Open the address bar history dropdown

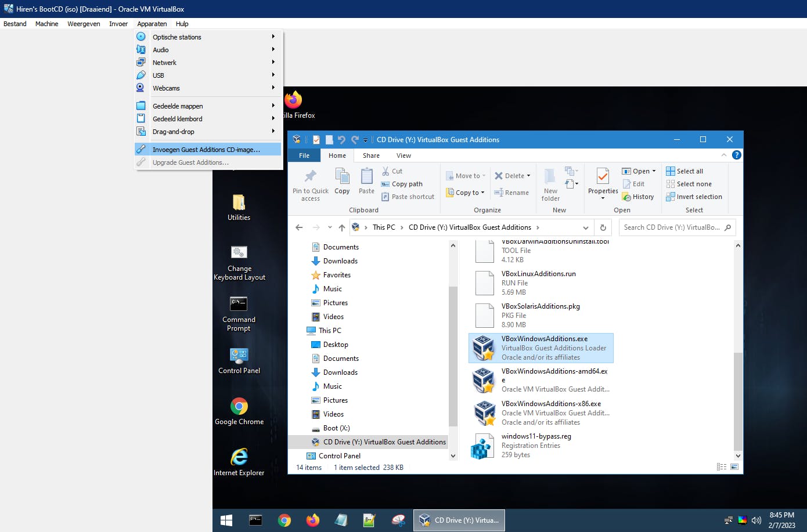tap(585, 227)
